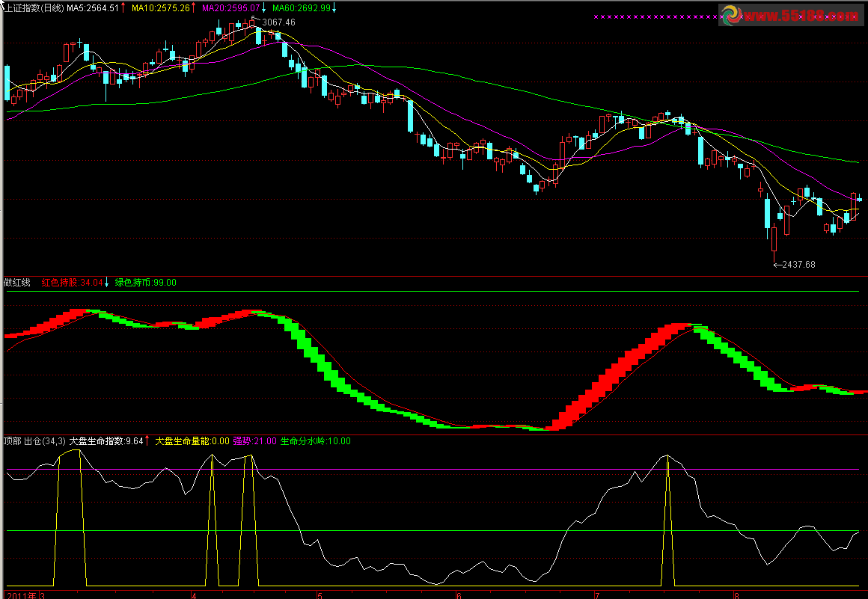This screenshot has height=599, width=868.
Task: Click the cyan down arrow after MA60
Action: pyautogui.click(x=334, y=7)
